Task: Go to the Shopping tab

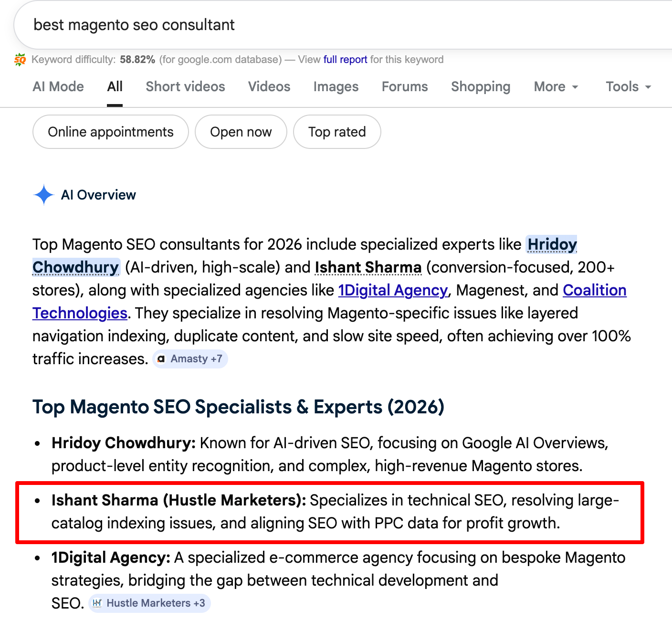Action: point(481,87)
